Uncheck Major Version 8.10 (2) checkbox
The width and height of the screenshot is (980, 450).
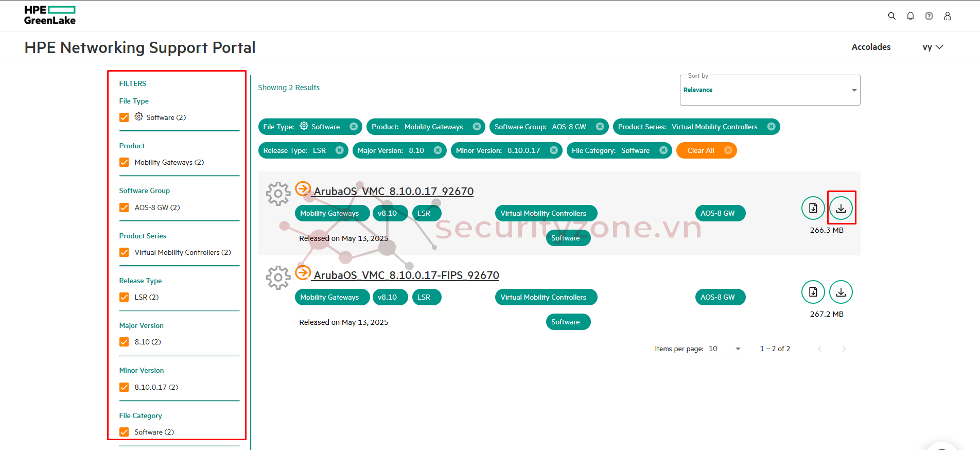tap(124, 342)
